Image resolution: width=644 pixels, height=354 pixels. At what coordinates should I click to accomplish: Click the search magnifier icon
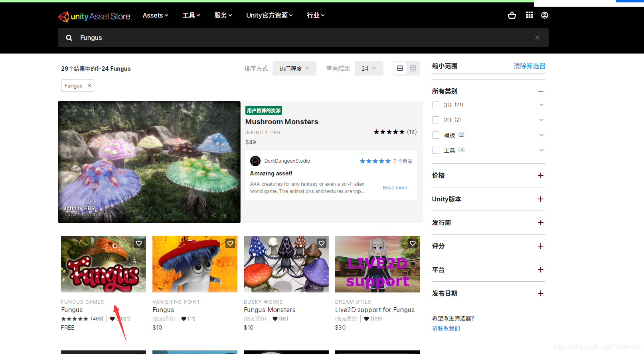point(69,38)
